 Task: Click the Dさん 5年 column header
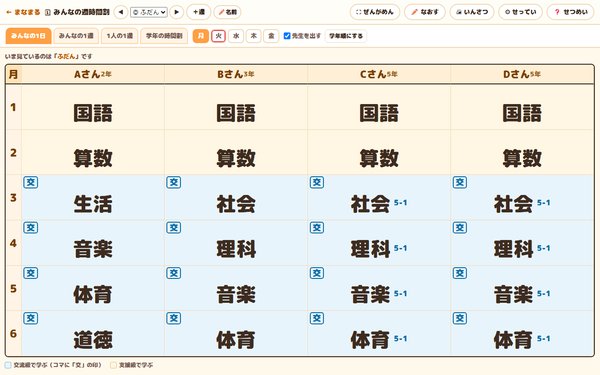pos(522,74)
